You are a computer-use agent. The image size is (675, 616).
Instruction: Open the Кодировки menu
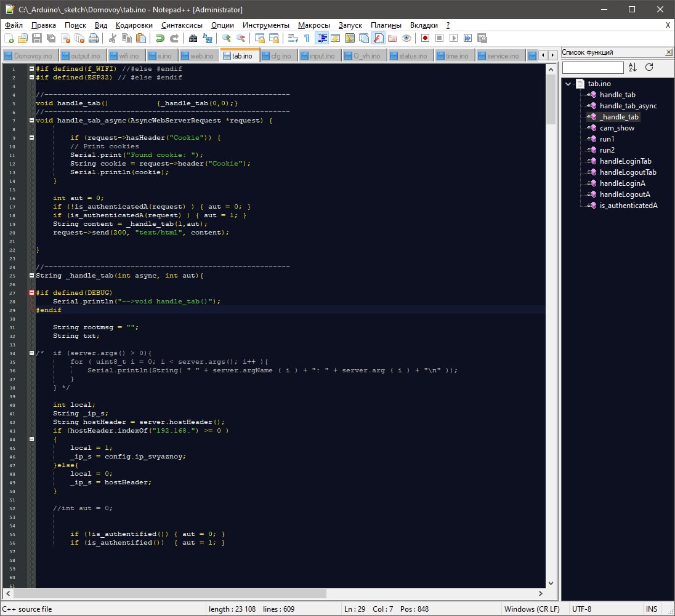pos(134,25)
